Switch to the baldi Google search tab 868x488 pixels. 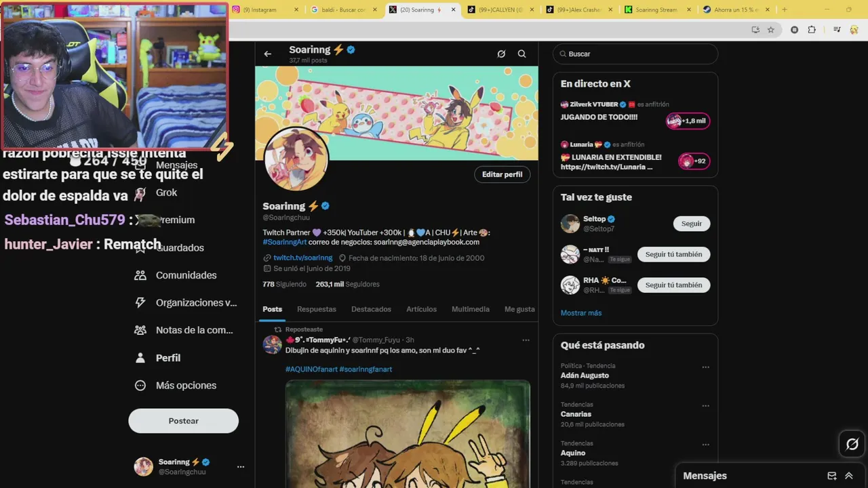pyautogui.click(x=343, y=9)
